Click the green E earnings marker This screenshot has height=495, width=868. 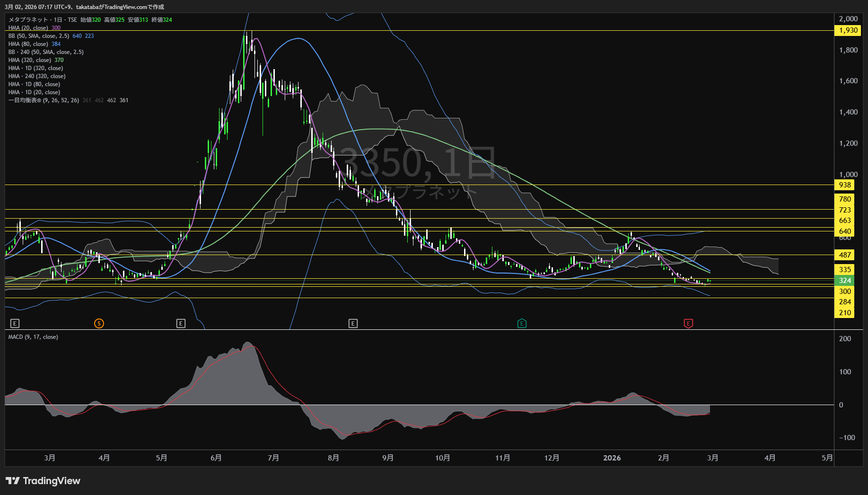coord(522,324)
